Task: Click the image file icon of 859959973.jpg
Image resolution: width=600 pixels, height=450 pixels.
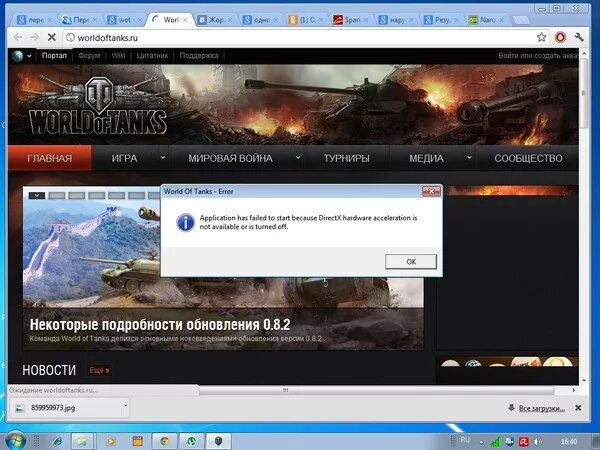Action: pos(20,408)
